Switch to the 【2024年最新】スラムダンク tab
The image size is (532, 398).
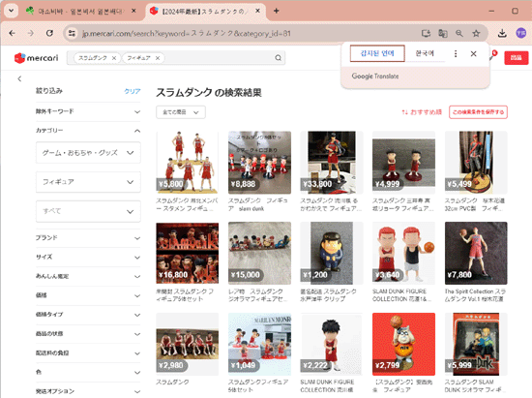[205, 12]
